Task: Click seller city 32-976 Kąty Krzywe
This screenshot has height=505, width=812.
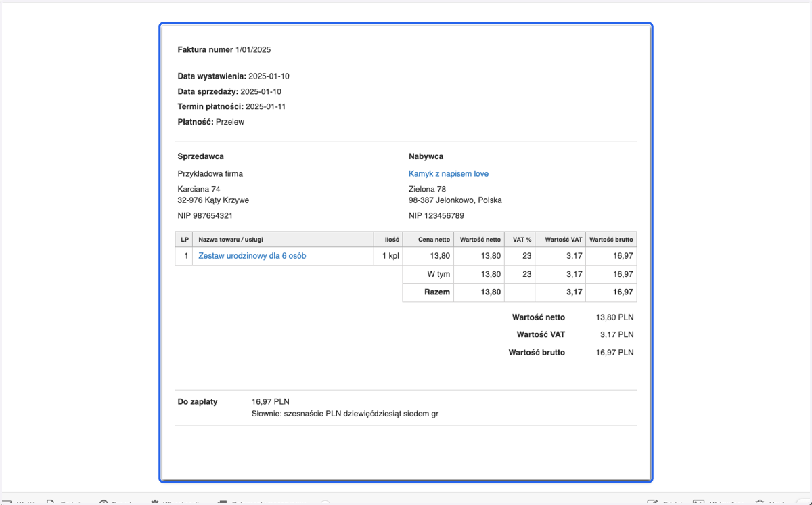Action: [213, 200]
